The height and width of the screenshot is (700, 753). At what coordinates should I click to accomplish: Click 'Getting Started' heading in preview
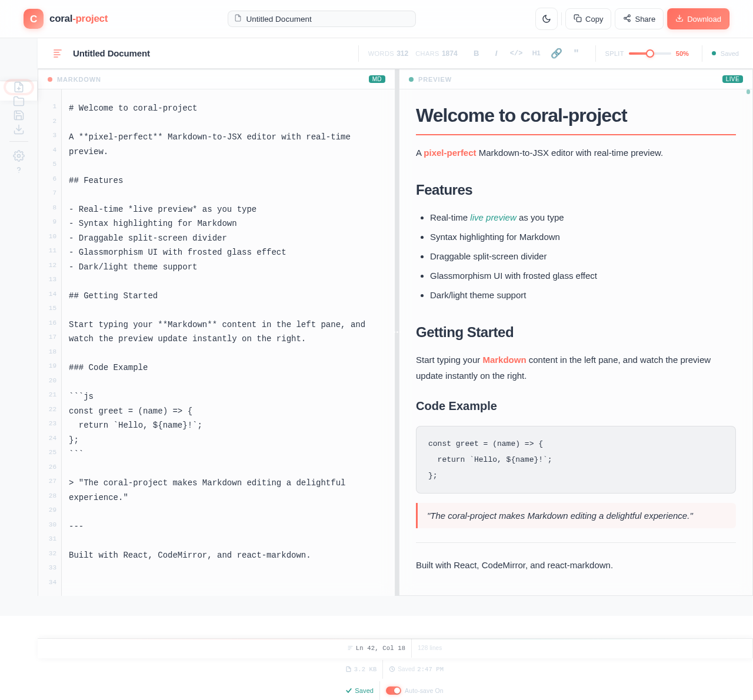click(465, 332)
